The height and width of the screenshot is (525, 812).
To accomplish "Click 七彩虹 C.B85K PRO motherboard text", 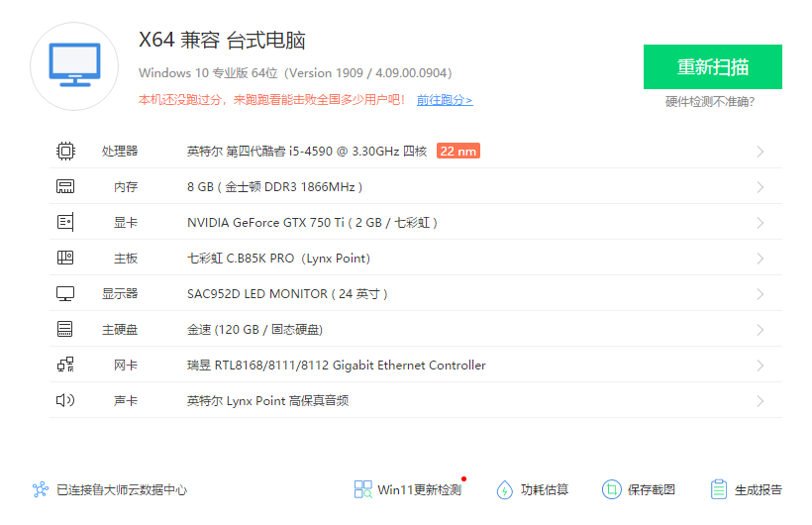I will (278, 259).
